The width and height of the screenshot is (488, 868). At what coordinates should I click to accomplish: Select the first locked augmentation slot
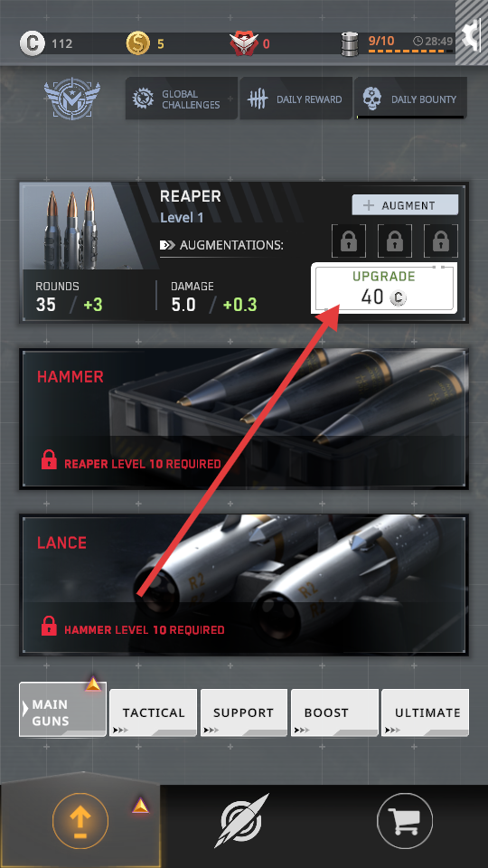pyautogui.click(x=348, y=241)
